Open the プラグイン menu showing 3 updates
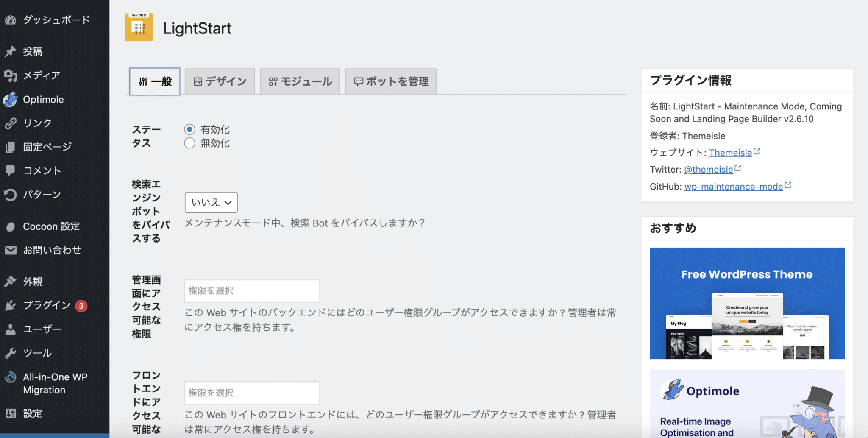This screenshot has height=438, width=868. [46, 305]
